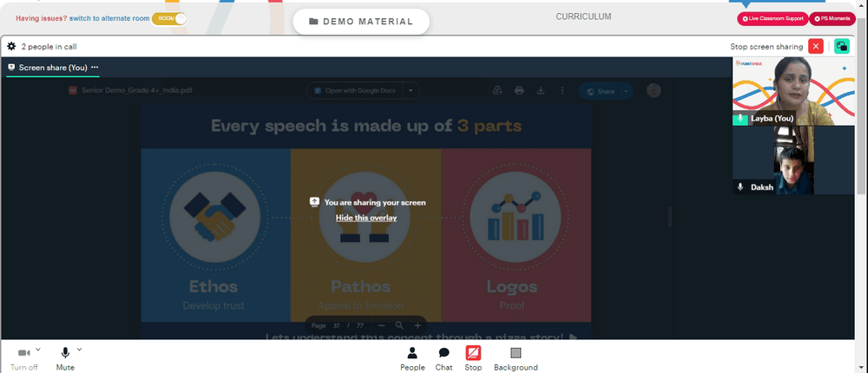Click Hide this overlay link
The width and height of the screenshot is (868, 373).
[x=366, y=218]
